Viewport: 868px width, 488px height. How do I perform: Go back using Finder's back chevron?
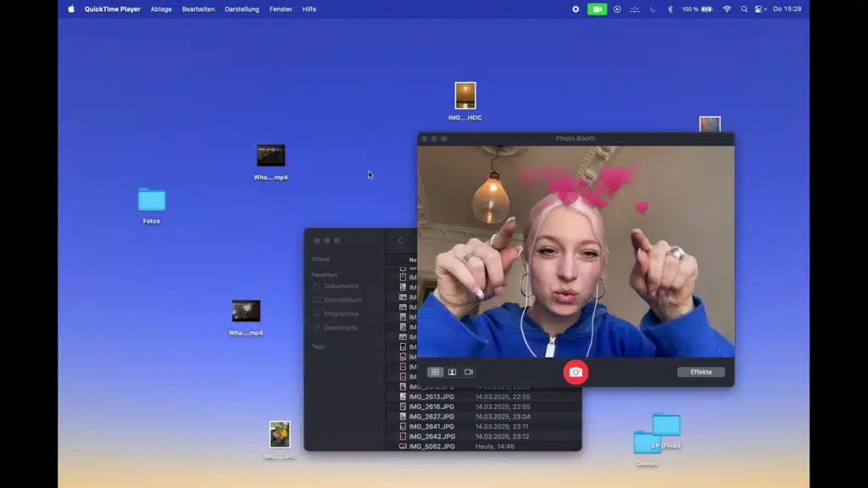(400, 241)
